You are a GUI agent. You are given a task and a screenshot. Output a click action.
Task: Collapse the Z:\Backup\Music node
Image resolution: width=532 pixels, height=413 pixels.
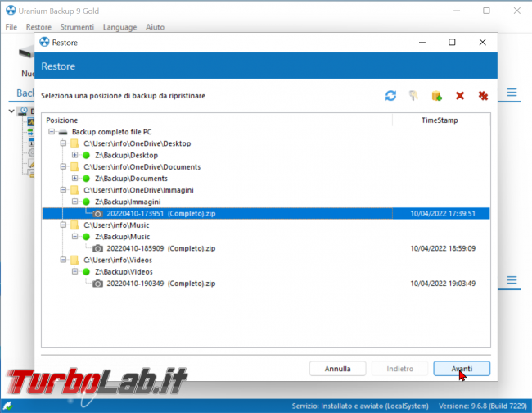click(74, 236)
